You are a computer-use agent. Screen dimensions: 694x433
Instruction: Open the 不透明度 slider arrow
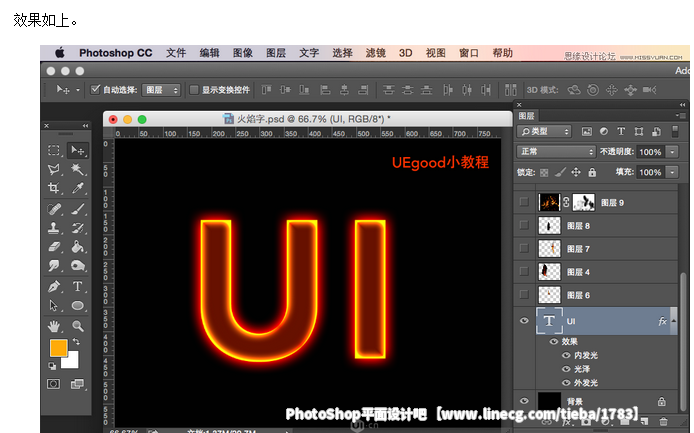coord(673,152)
